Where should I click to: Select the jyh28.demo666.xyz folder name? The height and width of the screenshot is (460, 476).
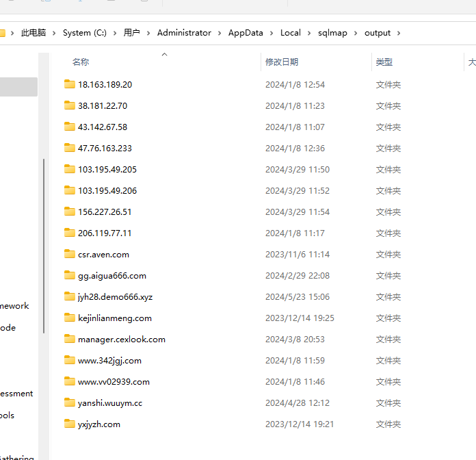(116, 297)
